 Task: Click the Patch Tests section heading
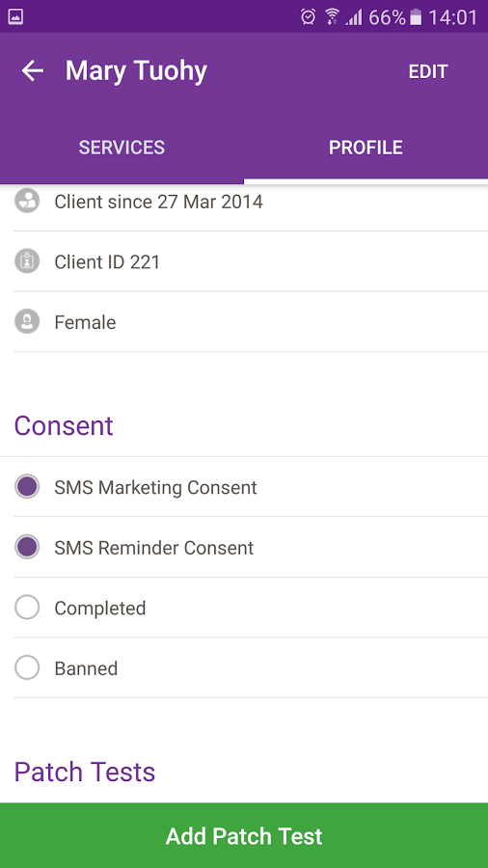85,772
